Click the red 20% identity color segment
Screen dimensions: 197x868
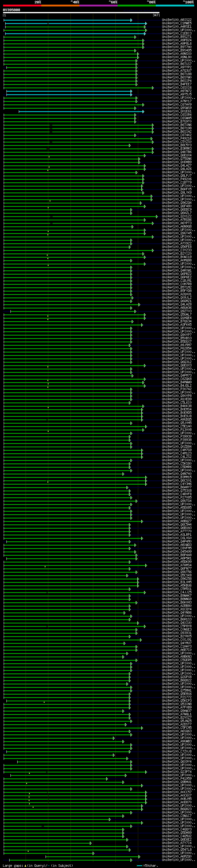coord(22,6)
